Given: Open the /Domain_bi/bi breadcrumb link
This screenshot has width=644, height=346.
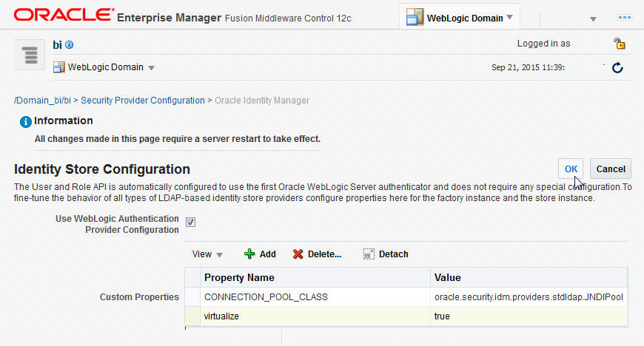Looking at the screenshot, I should point(42,101).
